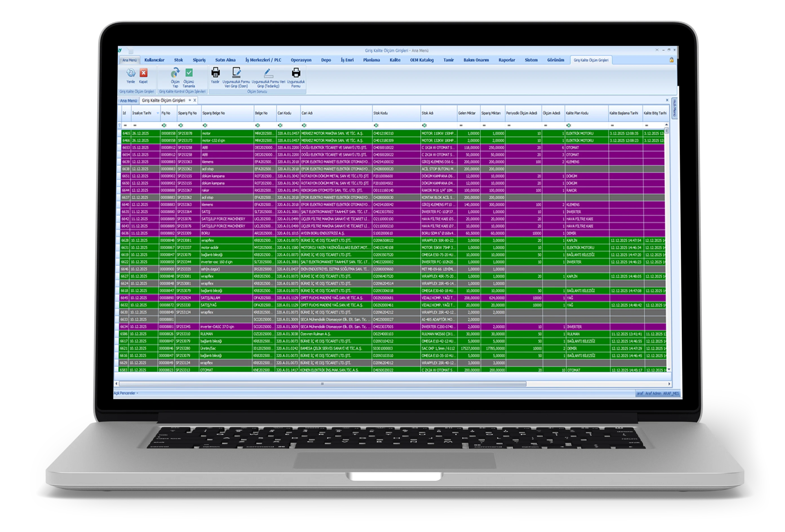Viewport: 785px width, 532px height.
Task: Switch to the Satın Alma tab
Action: (225, 60)
